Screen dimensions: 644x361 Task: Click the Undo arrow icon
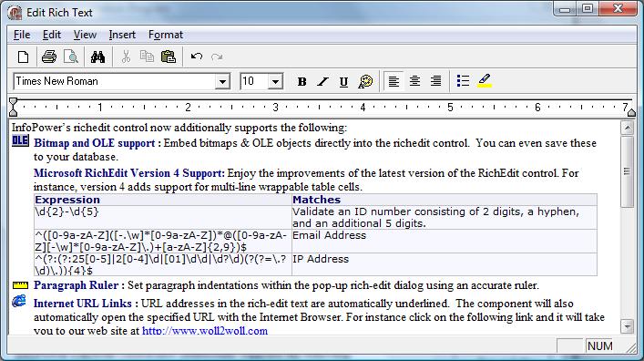197,57
